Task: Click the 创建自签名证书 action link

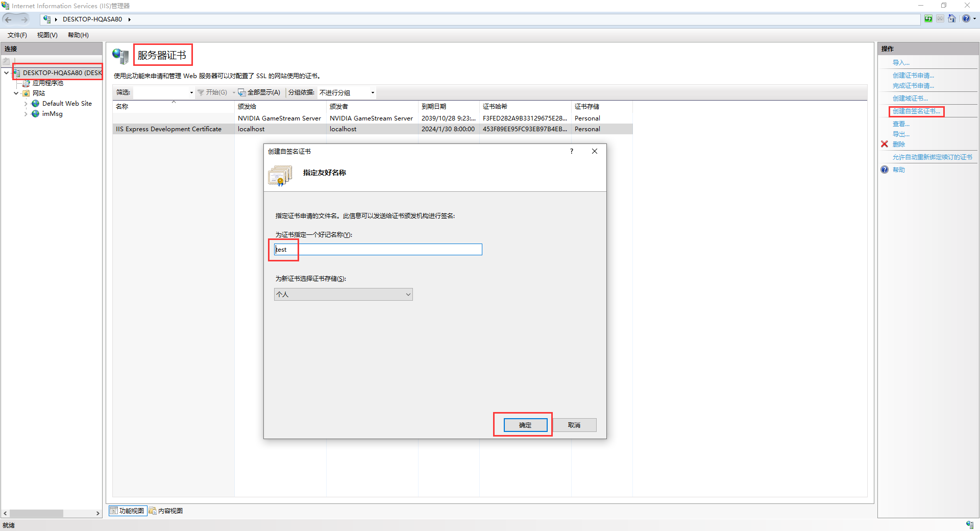Action: pyautogui.click(x=916, y=111)
